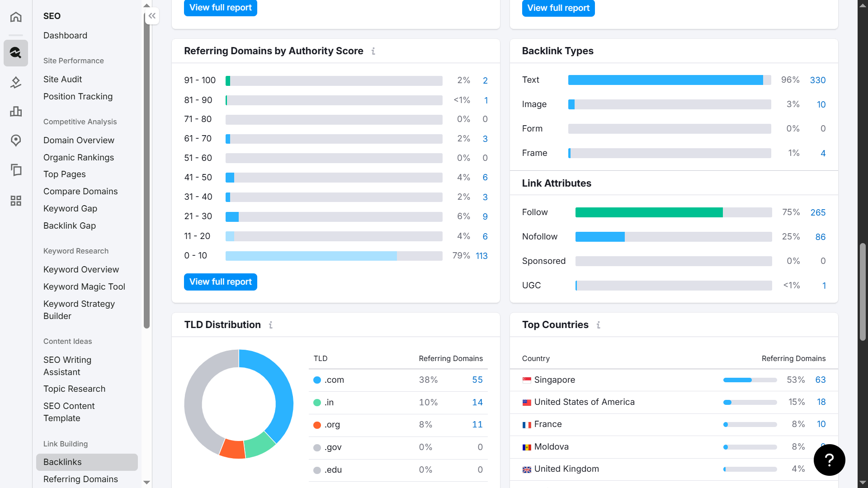Click the page vertical scrollbar thumb
868x488 pixels.
(x=863, y=292)
